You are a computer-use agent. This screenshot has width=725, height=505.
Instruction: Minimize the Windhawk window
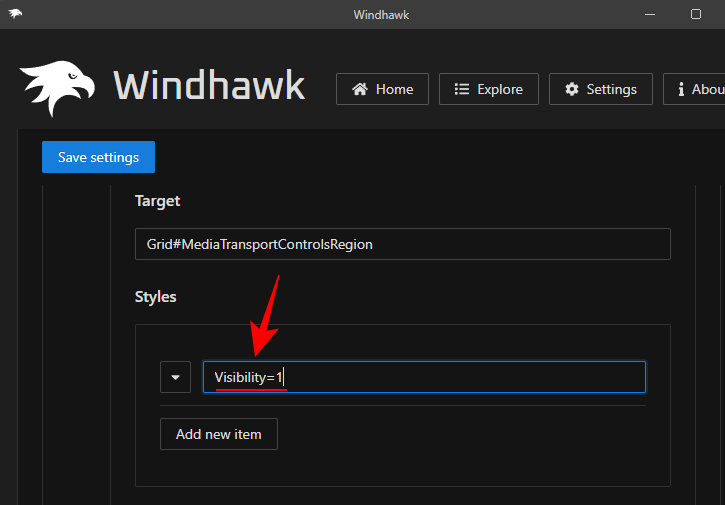(x=650, y=14)
